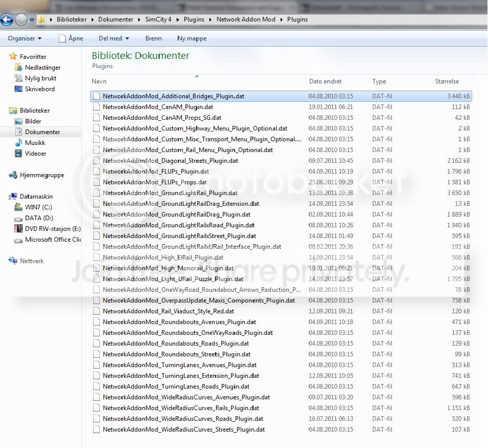
Task: Expand arrow after Dokumenter in address bar
Action: (x=139, y=19)
